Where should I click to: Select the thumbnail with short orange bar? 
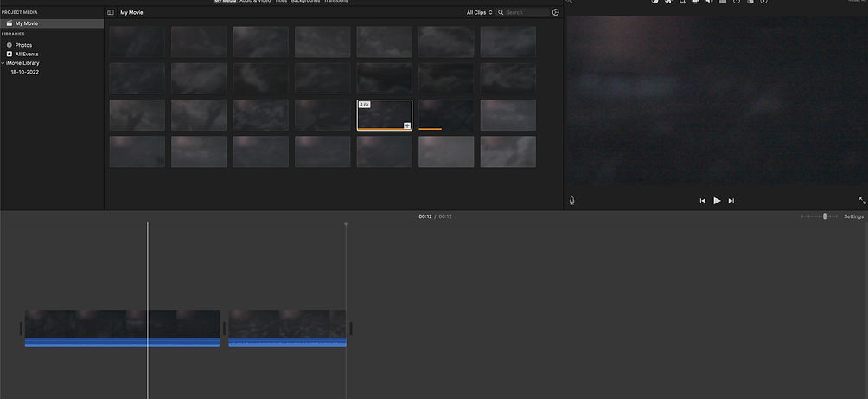pos(446,115)
